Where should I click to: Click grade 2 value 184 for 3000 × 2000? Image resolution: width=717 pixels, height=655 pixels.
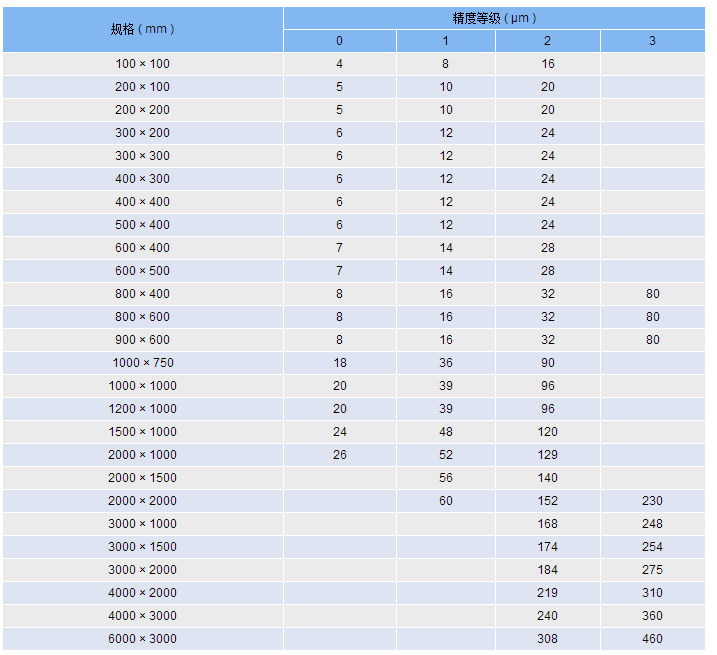(x=548, y=569)
